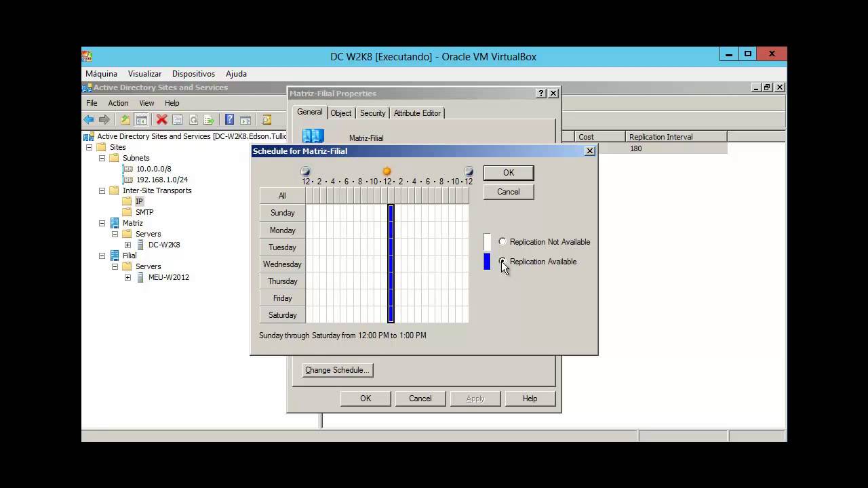The width and height of the screenshot is (868, 488).
Task: Collapse the Subnets node
Action: (102, 158)
